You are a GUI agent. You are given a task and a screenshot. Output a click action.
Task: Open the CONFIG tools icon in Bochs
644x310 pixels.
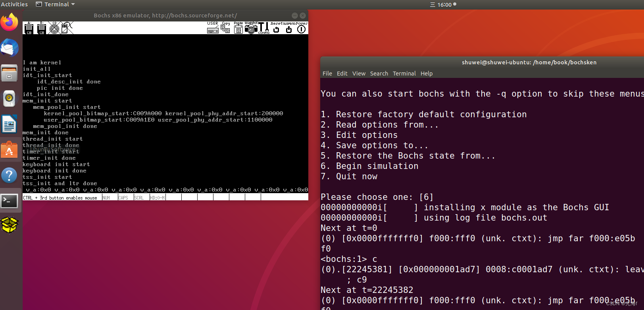pos(264,28)
